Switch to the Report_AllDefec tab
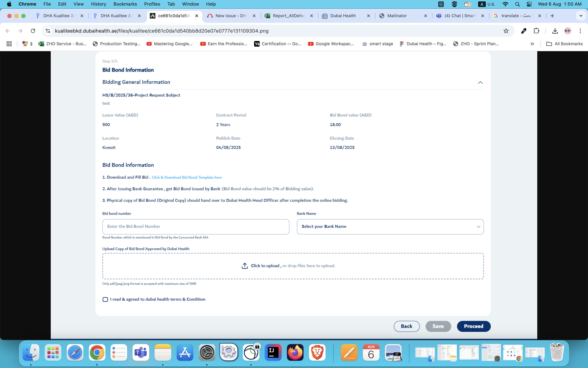Image resolution: width=588 pixels, height=368 pixels. pos(288,16)
